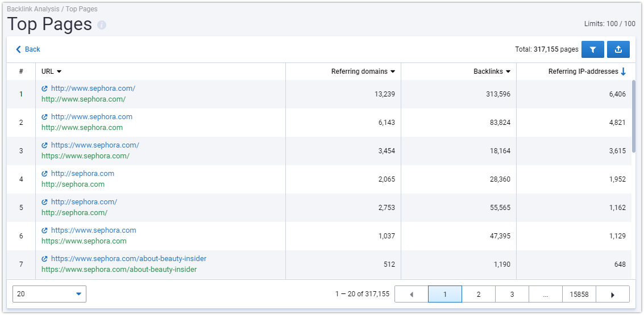644x315 pixels.
Task: Open blue link https://www.sephora.com in row 6
Action: (x=94, y=230)
